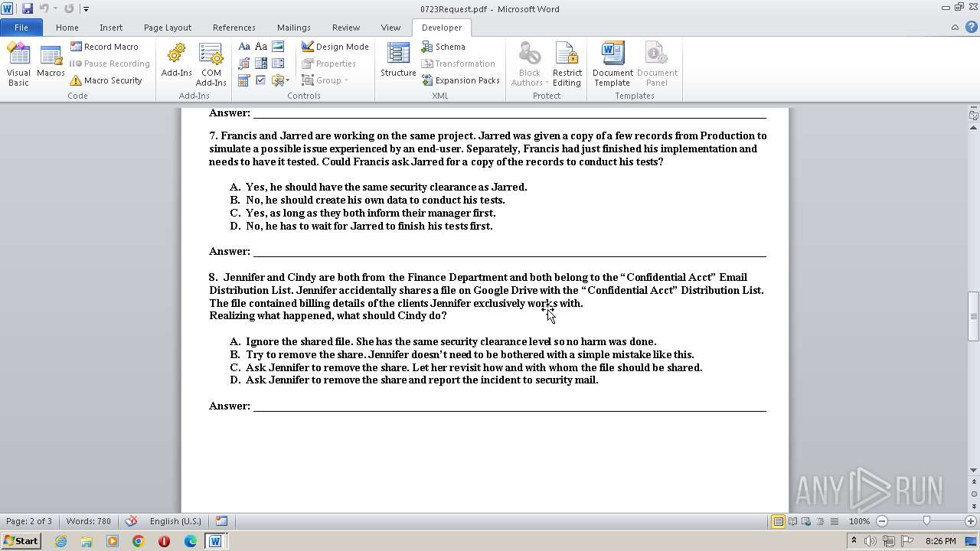The image size is (980, 551).
Task: Switch to the View tab
Action: [390, 28]
